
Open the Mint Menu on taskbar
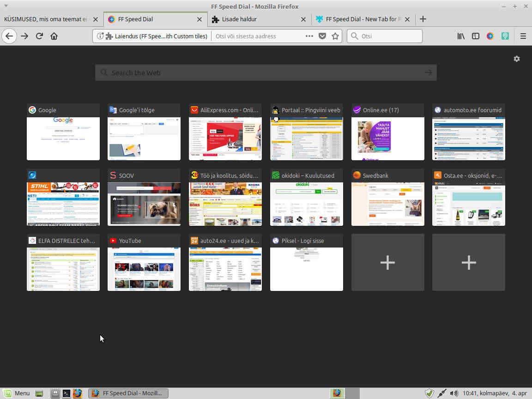tap(17, 393)
